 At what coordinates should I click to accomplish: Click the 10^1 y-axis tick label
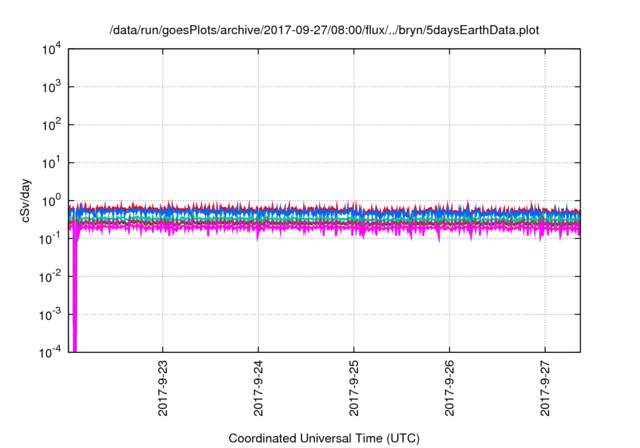pyautogui.click(x=52, y=163)
